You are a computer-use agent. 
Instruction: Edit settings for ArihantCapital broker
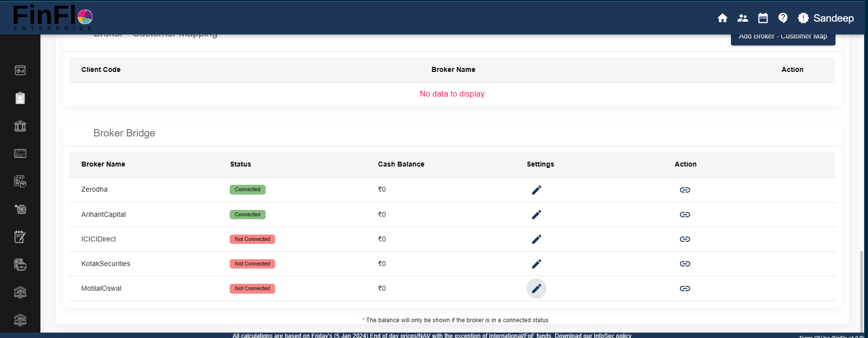(x=537, y=214)
